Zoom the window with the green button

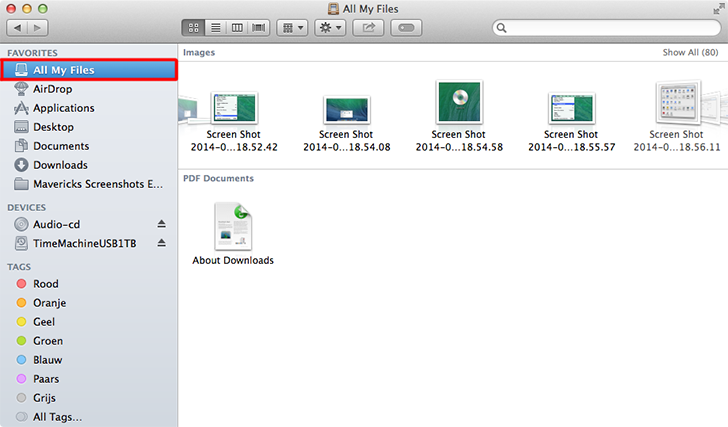[x=43, y=9]
